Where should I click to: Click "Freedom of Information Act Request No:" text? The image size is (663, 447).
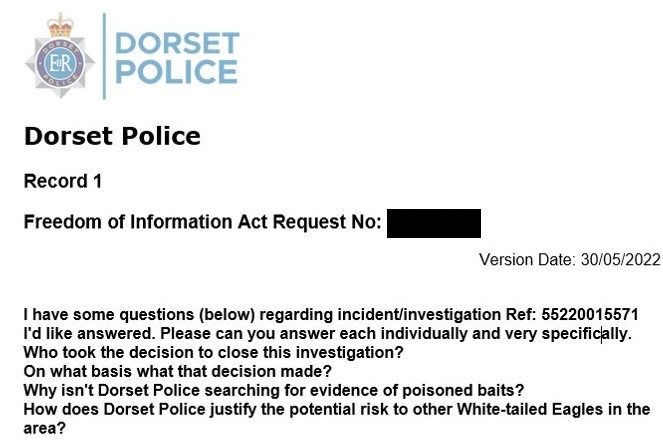[x=202, y=222]
